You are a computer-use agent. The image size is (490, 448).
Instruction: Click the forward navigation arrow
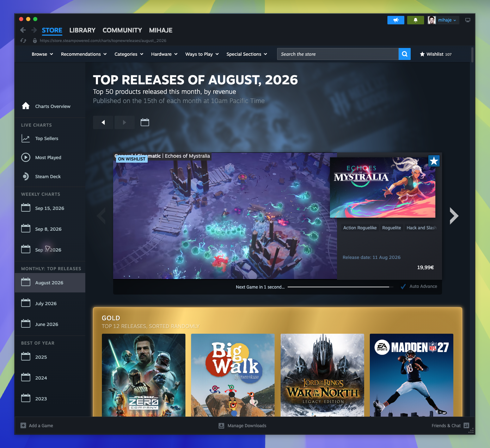pos(34,30)
